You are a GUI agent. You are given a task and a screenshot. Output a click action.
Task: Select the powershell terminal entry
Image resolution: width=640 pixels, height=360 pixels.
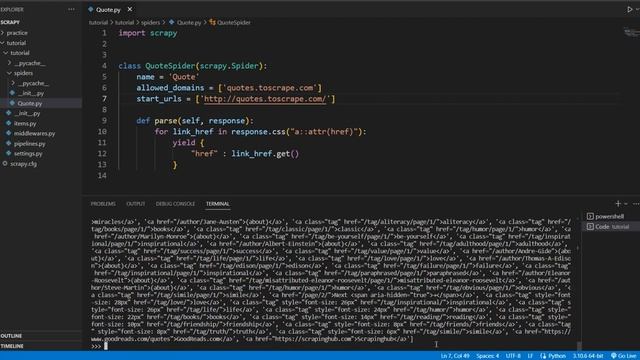609,216
